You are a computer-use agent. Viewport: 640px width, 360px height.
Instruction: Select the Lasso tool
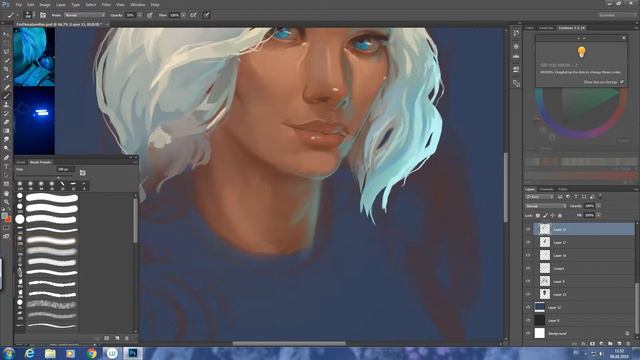(6, 52)
